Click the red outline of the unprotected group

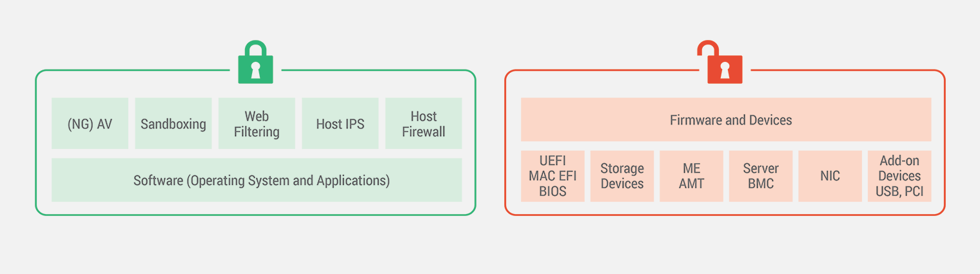pos(505,142)
